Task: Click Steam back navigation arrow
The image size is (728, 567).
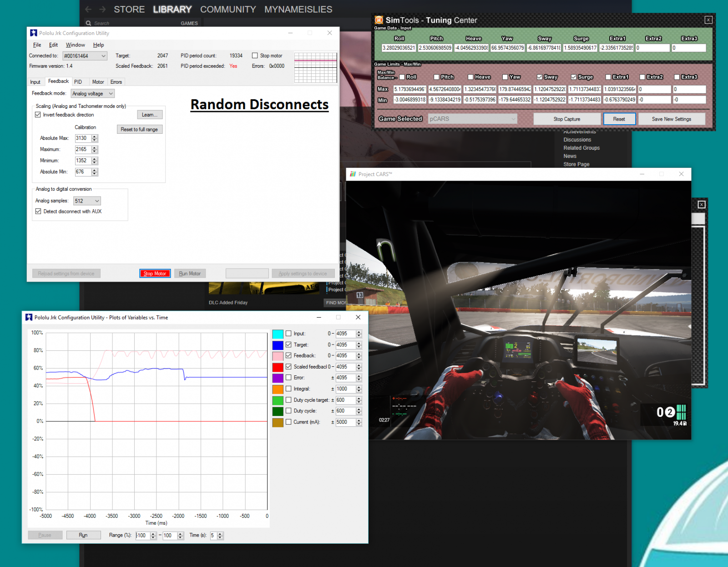Action: pyautogui.click(x=88, y=9)
